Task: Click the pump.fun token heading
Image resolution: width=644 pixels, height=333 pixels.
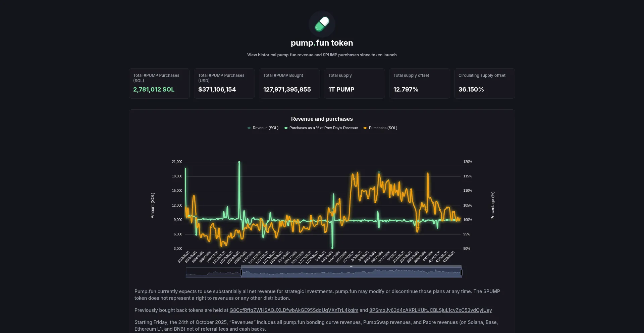Action: (x=322, y=43)
